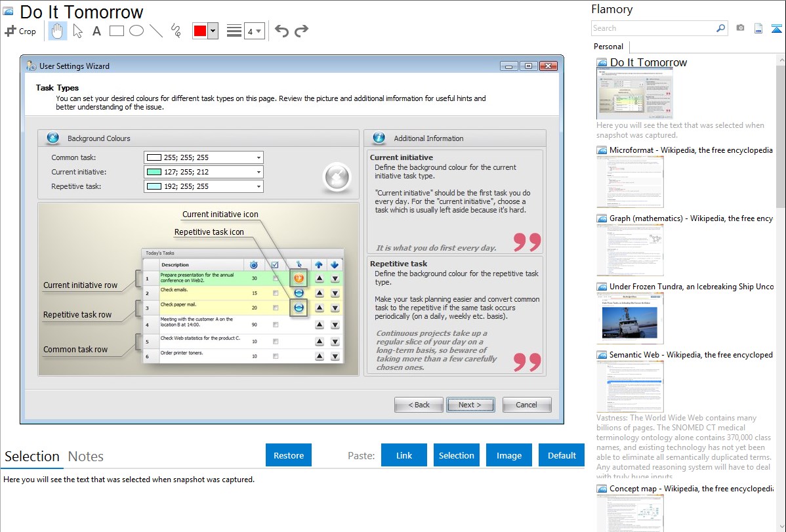Click the white Common task swatch
The image size is (786, 532).
click(x=154, y=157)
